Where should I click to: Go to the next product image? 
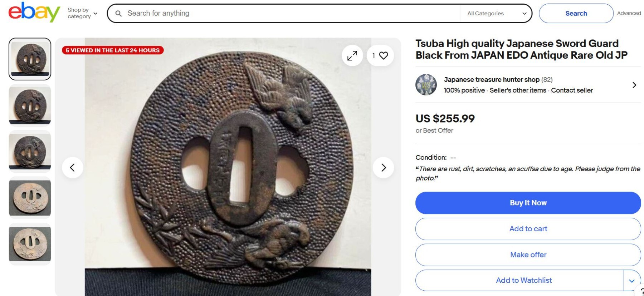383,167
